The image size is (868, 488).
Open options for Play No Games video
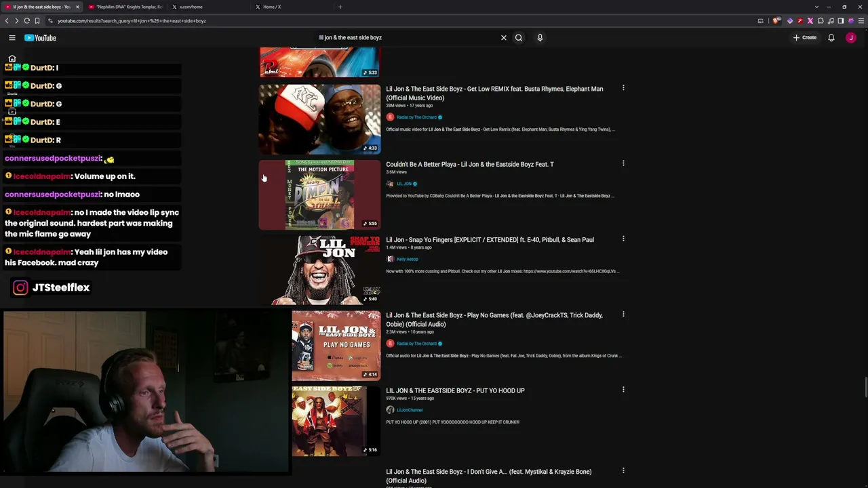pyautogui.click(x=623, y=314)
